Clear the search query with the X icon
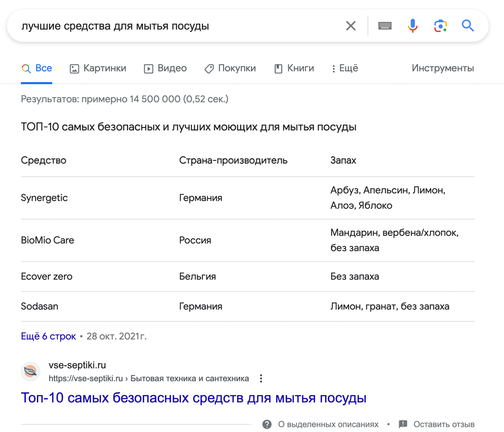The width and height of the screenshot is (504, 432). coord(351,26)
